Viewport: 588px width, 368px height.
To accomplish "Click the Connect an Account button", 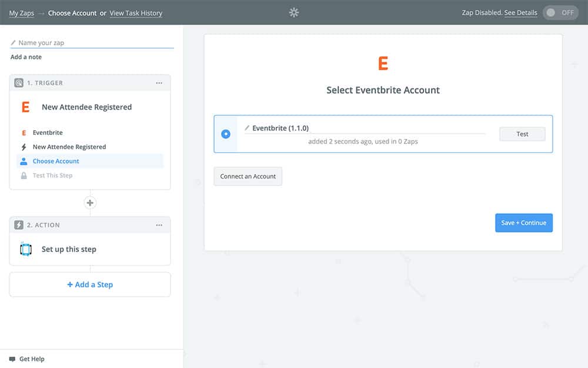I will (x=248, y=177).
